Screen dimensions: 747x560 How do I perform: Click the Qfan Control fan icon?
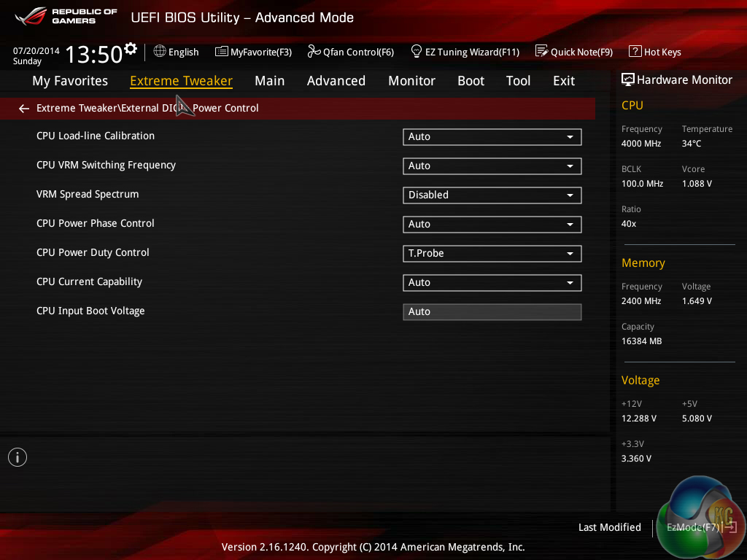pyautogui.click(x=314, y=51)
